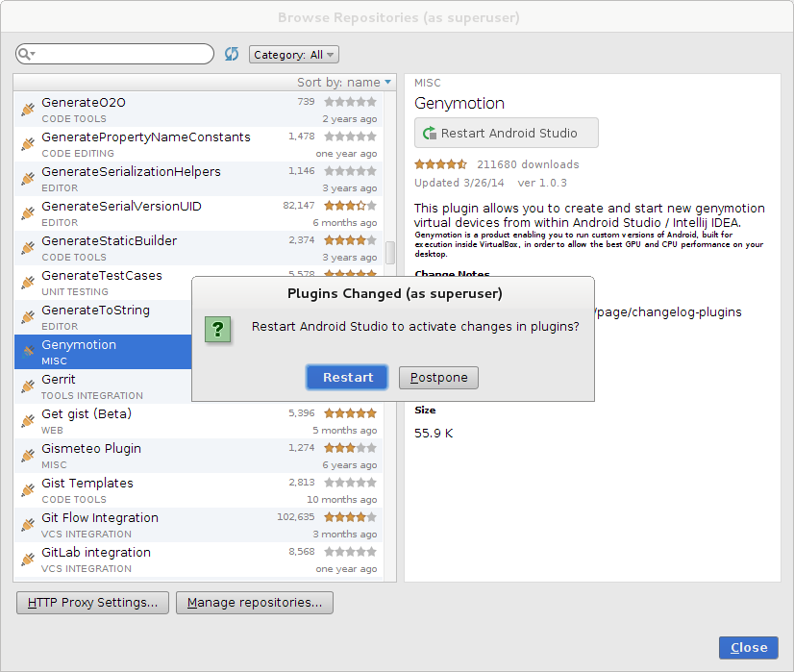Click the refresh plugin list icon
This screenshot has height=672, width=794.
tap(232, 54)
